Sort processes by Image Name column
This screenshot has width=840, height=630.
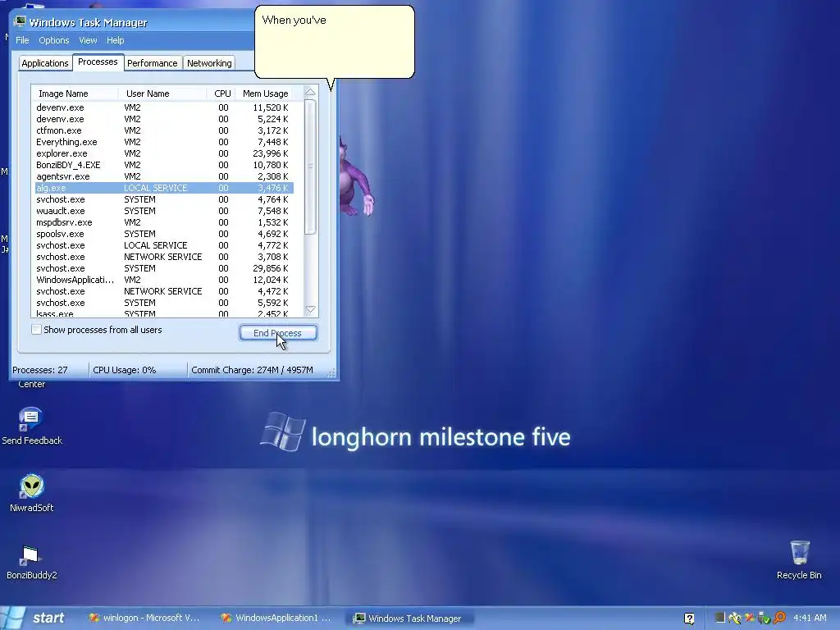(x=75, y=94)
